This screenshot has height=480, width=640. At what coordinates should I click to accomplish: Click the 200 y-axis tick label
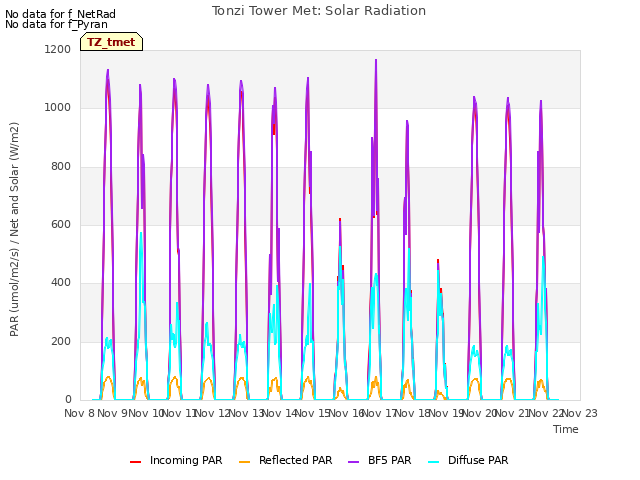click(61, 342)
